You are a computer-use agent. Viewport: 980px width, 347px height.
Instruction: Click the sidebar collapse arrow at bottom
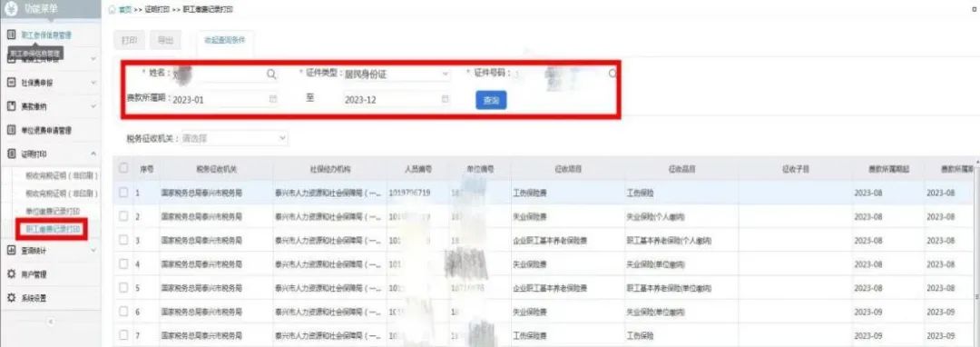click(x=51, y=322)
